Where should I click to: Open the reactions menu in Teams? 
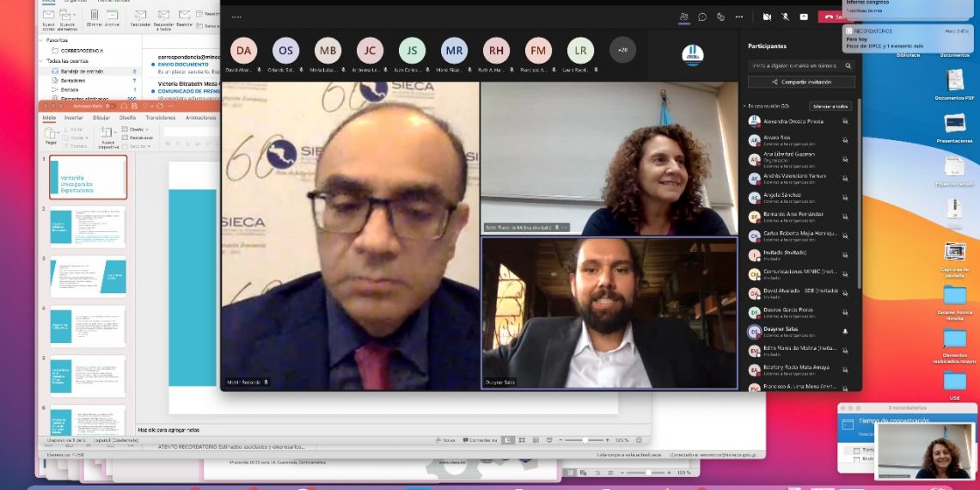[x=720, y=16]
